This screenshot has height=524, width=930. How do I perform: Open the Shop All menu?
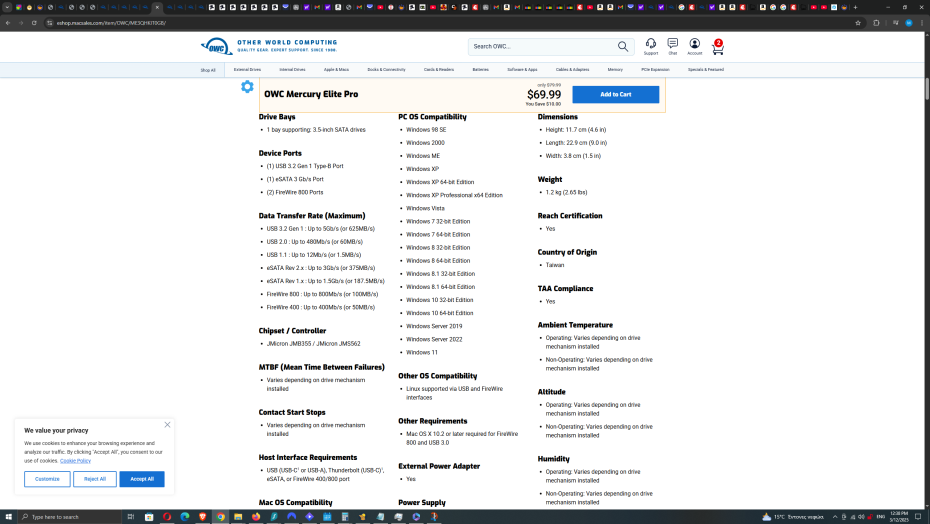[x=208, y=70]
